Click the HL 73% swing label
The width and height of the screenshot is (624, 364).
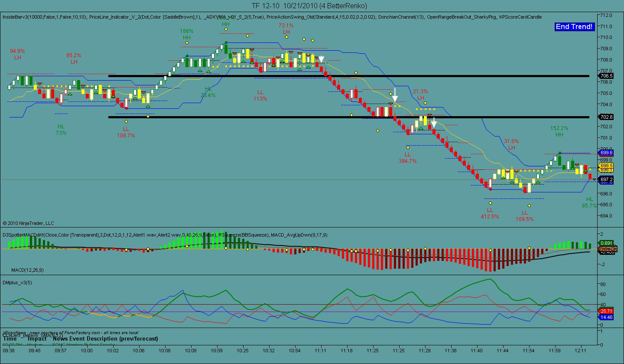coord(61,130)
